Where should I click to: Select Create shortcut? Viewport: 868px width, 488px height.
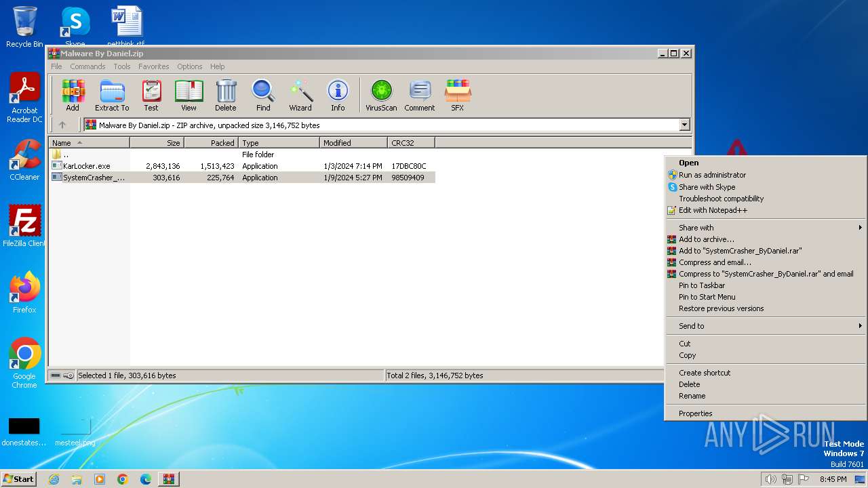point(766,373)
